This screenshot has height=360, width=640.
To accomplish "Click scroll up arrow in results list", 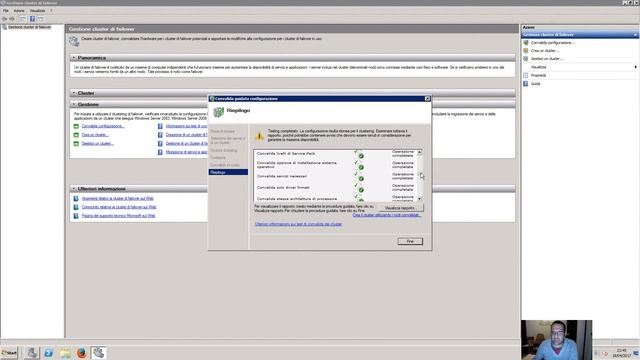I will pos(420,152).
